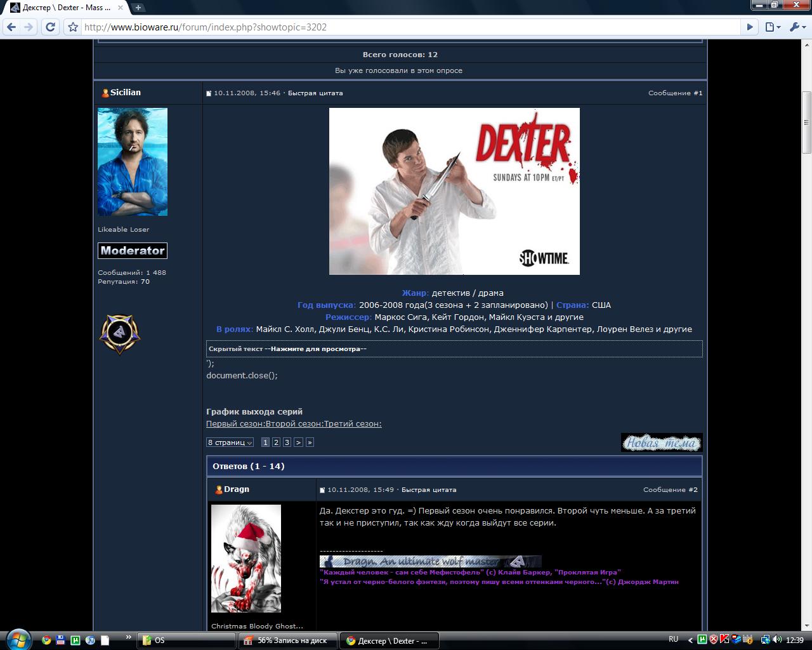This screenshot has height=650, width=812.
Task: Go to page 1 of the thread
Action: pos(265,442)
